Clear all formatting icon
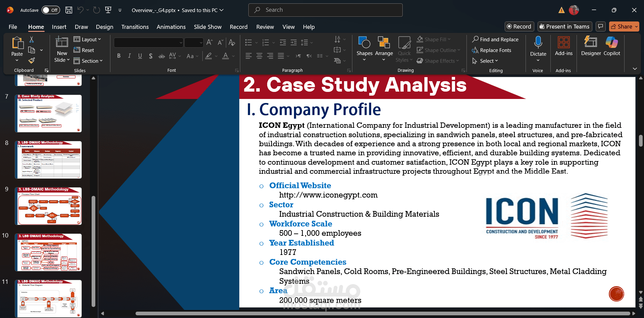This screenshot has width=644, height=318. tap(232, 42)
